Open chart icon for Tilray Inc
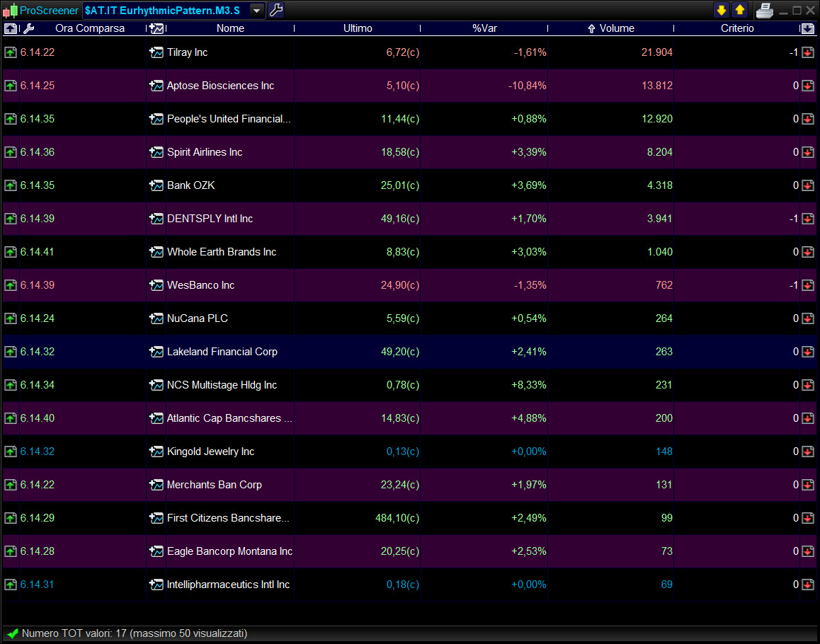Image resolution: width=820 pixels, height=644 pixels. pyautogui.click(x=156, y=52)
